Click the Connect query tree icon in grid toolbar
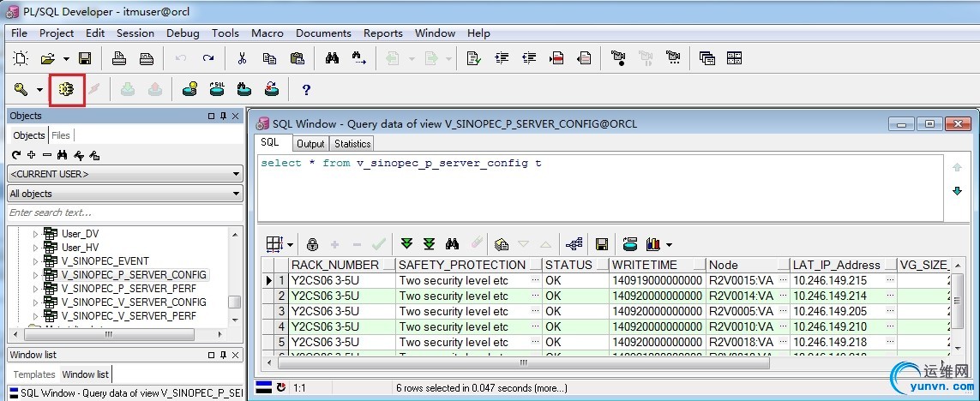 coord(573,244)
